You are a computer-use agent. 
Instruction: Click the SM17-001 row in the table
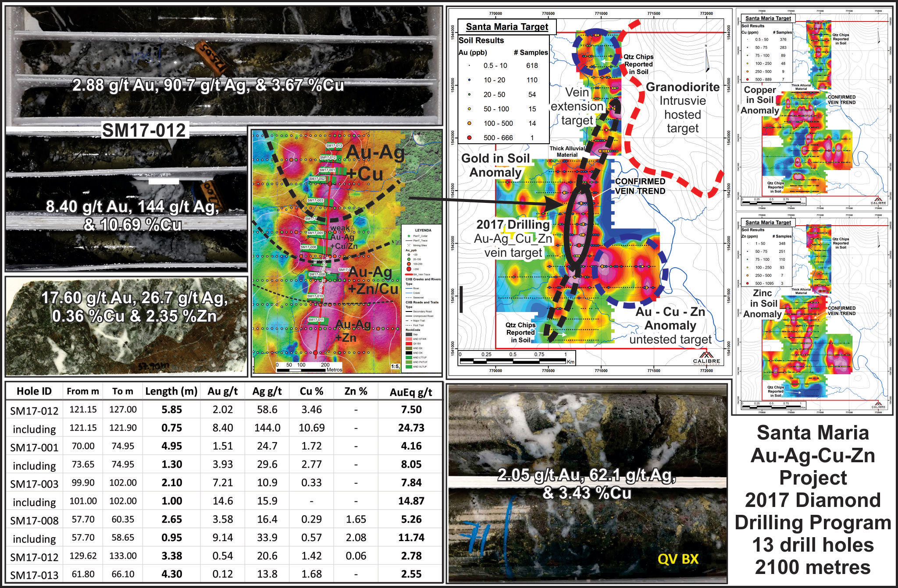223,446
